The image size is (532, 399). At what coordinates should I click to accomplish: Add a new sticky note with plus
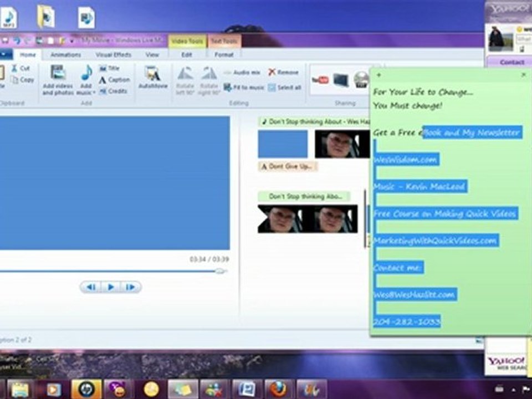pyautogui.click(x=379, y=75)
